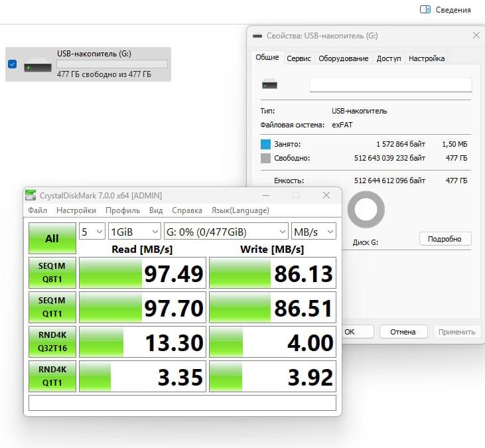Click the drive capacity bar for G:
The image size is (485, 448).
[112, 64]
